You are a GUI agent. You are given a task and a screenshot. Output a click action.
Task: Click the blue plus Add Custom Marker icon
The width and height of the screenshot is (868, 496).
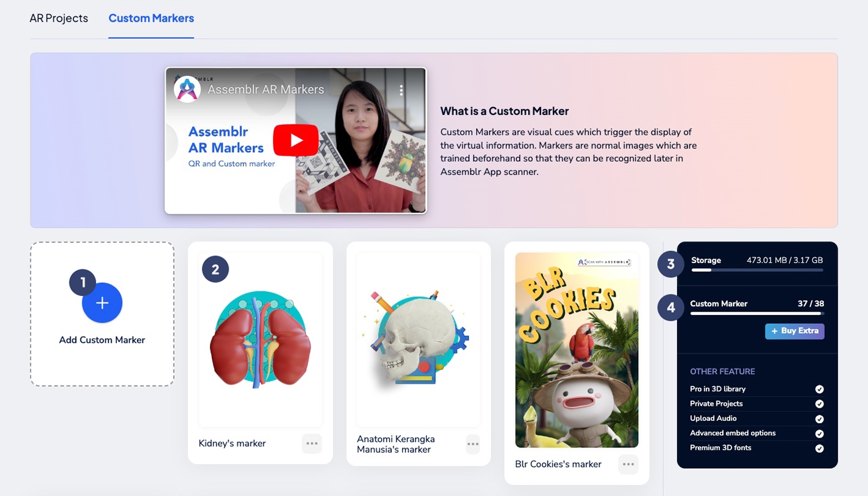coord(102,303)
